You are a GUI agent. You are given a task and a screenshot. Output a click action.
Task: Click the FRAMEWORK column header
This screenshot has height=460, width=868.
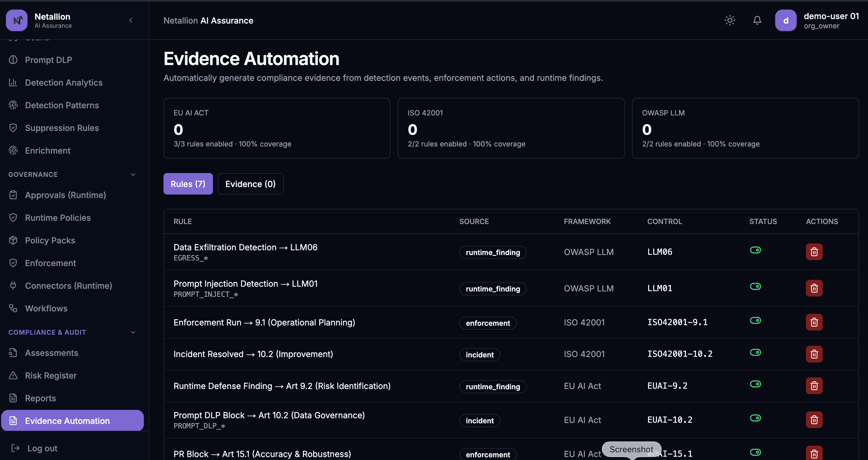[587, 221]
